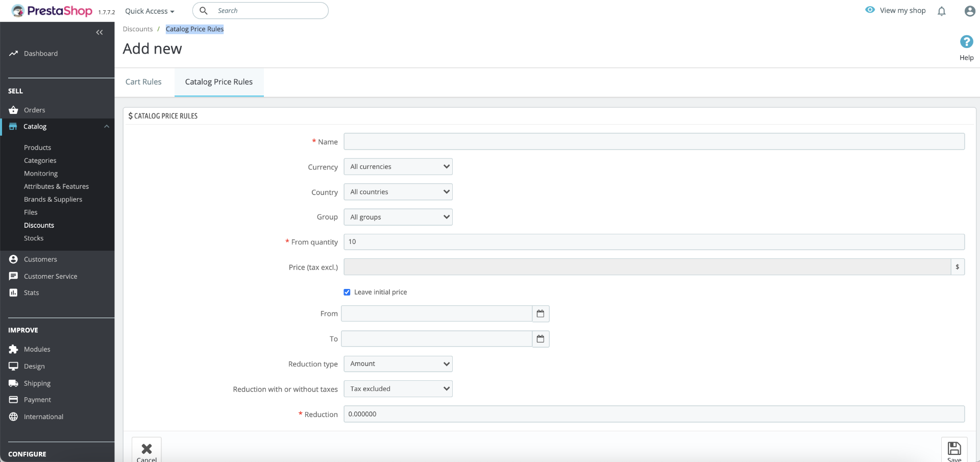Click the Cancel X icon
The height and width of the screenshot is (462, 980).
pyautogui.click(x=146, y=449)
